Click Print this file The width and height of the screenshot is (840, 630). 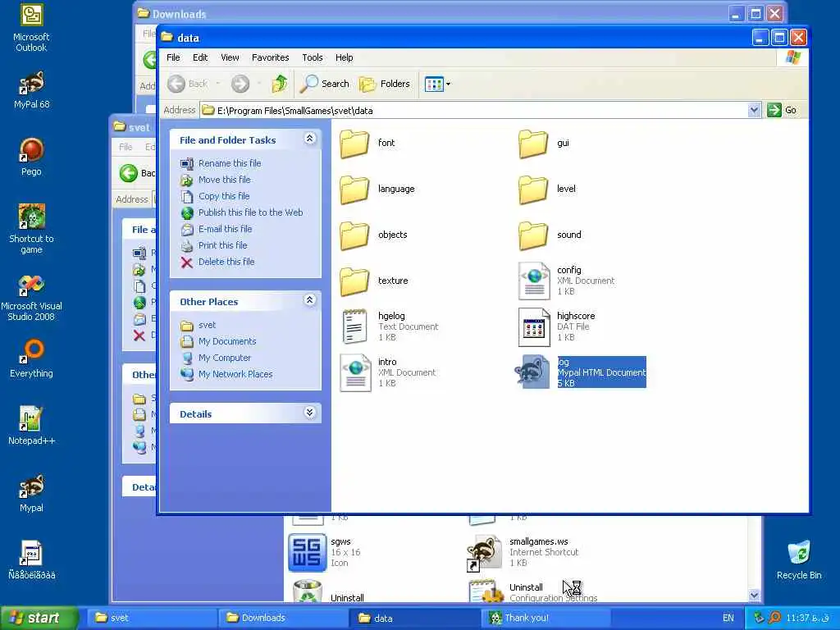[223, 245]
